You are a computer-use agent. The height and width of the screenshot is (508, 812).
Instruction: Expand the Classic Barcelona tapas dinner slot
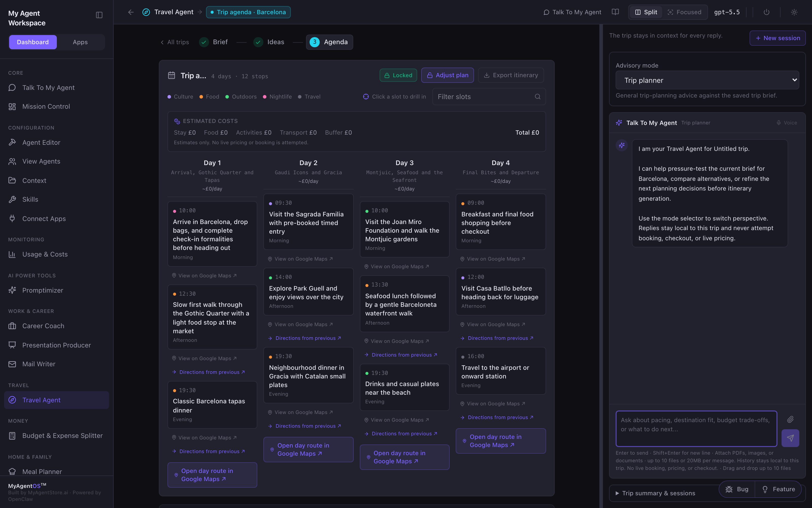(212, 405)
